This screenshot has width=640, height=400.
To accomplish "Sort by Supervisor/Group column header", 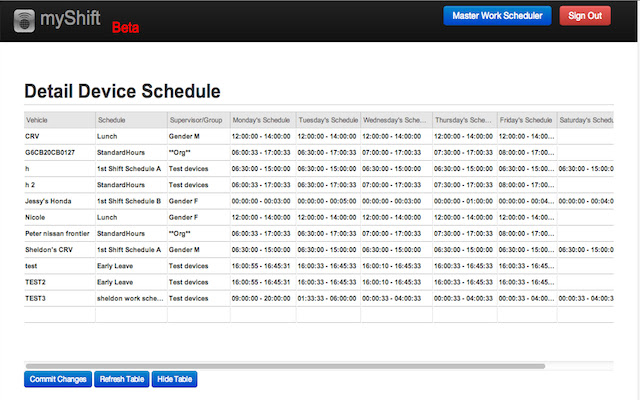I will click(199, 120).
